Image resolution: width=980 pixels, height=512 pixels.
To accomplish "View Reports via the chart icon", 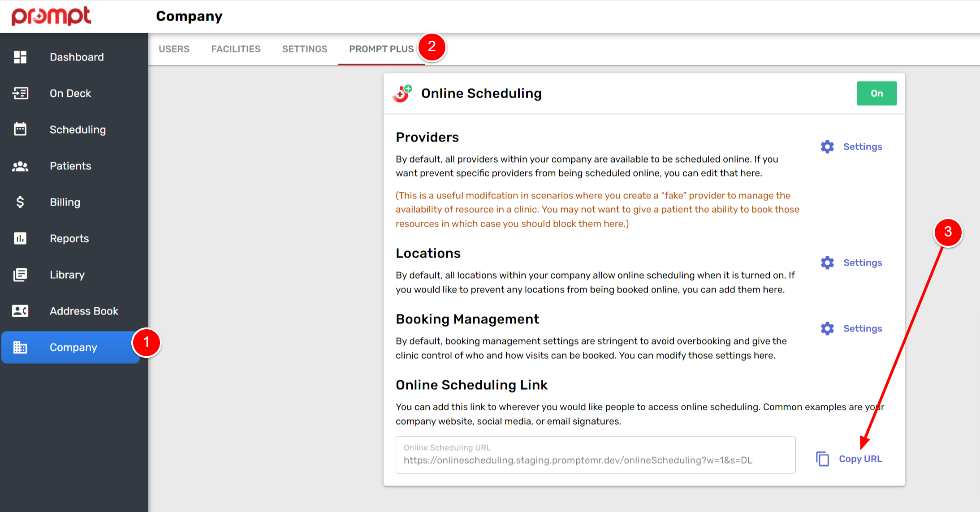I will click(20, 238).
